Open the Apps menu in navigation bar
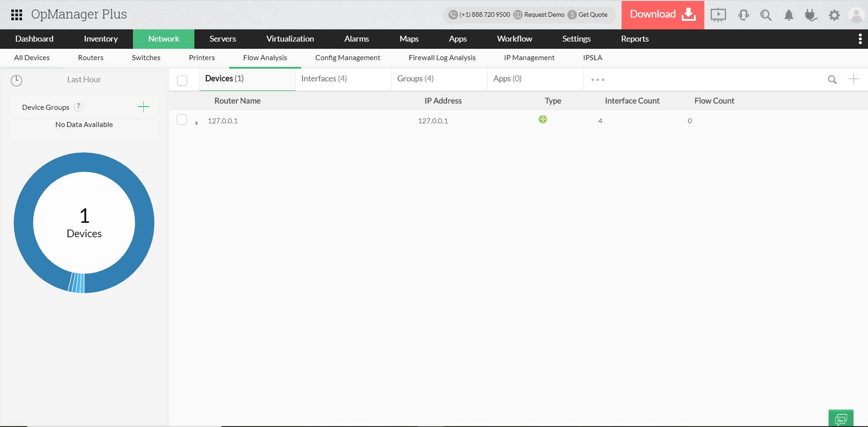 coord(458,39)
